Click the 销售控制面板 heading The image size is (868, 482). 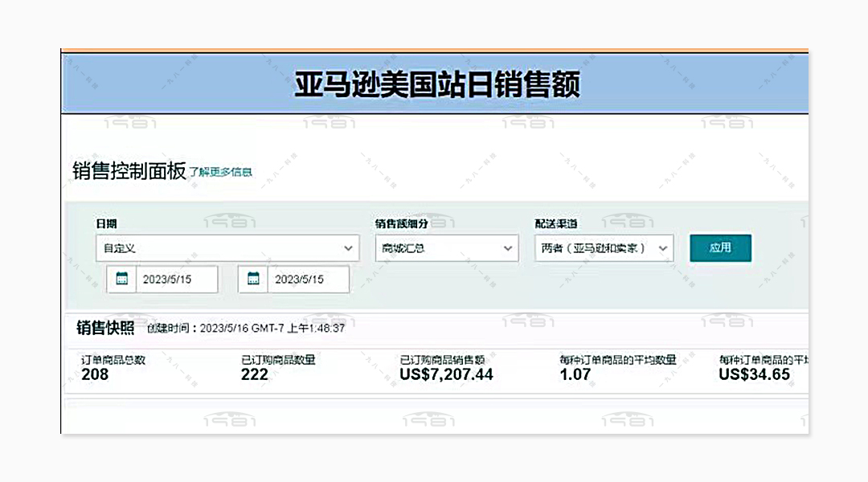[x=129, y=170]
